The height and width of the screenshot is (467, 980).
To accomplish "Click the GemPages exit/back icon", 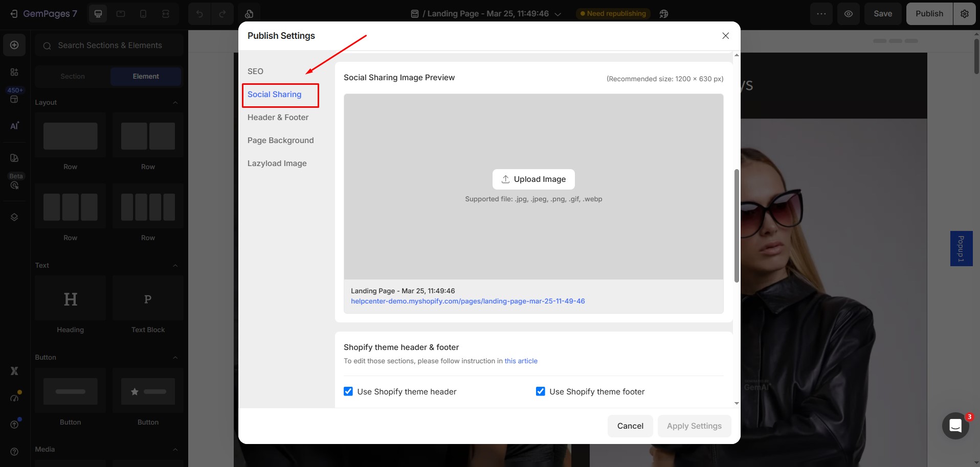I will tap(14, 14).
